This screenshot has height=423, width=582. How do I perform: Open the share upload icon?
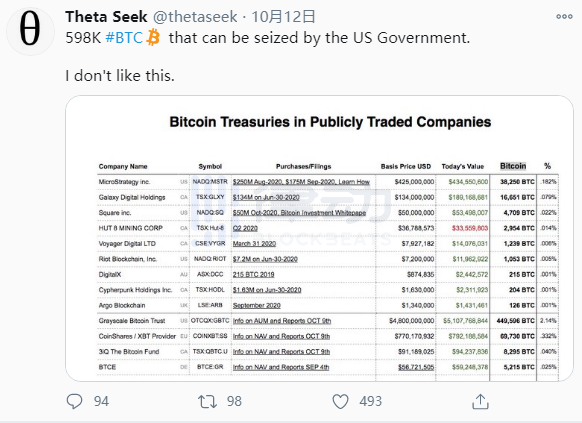click(x=480, y=401)
